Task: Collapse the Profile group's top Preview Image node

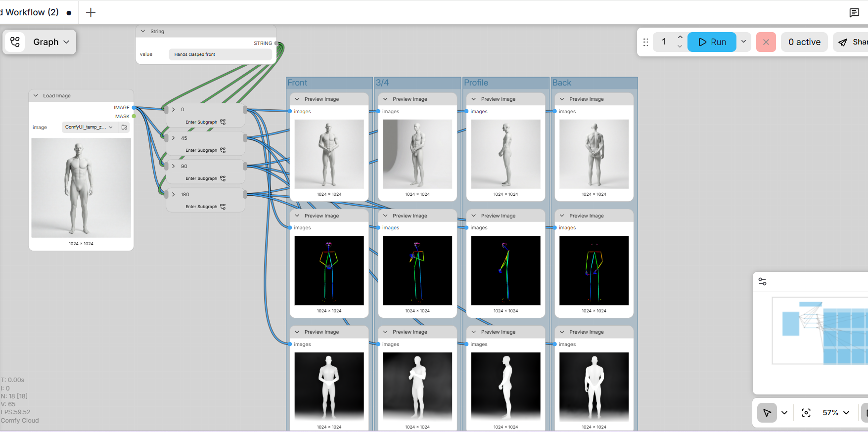Action: click(474, 99)
